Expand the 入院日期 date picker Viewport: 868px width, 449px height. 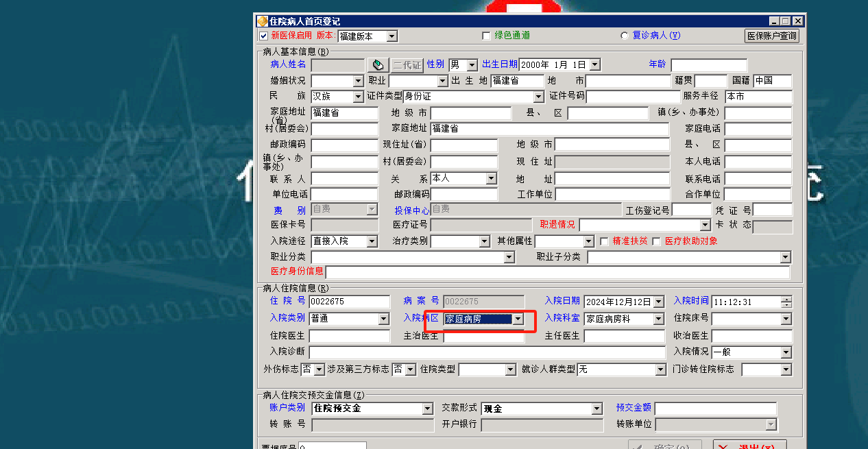(658, 302)
